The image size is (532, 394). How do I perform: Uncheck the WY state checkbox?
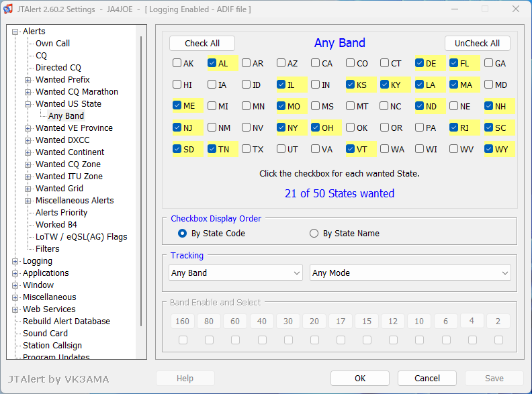[x=488, y=149]
